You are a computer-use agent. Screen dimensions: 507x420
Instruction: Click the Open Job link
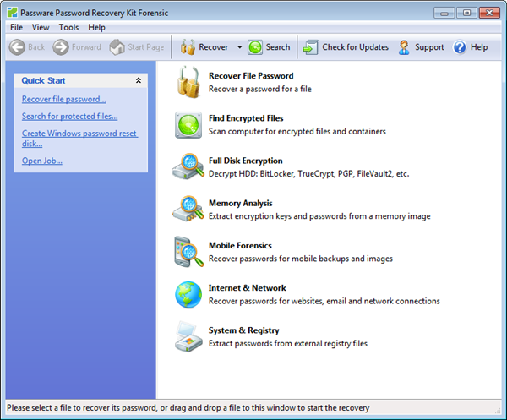[41, 161]
